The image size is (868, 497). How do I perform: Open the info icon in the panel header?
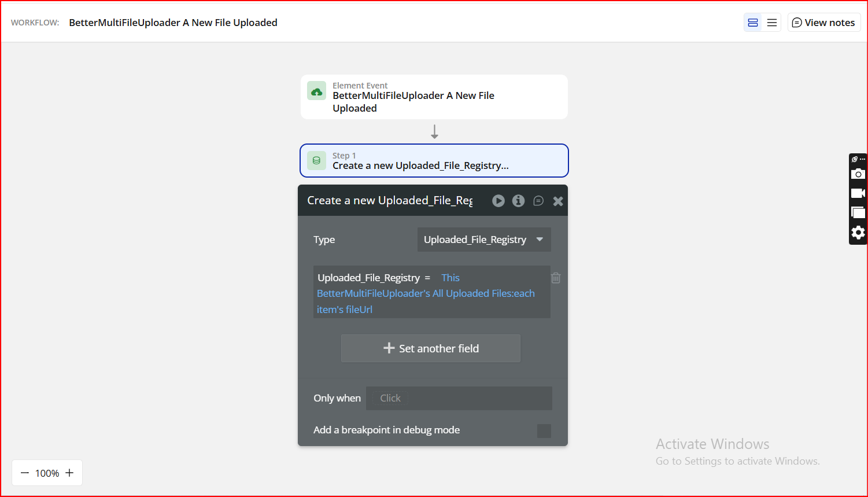click(518, 201)
